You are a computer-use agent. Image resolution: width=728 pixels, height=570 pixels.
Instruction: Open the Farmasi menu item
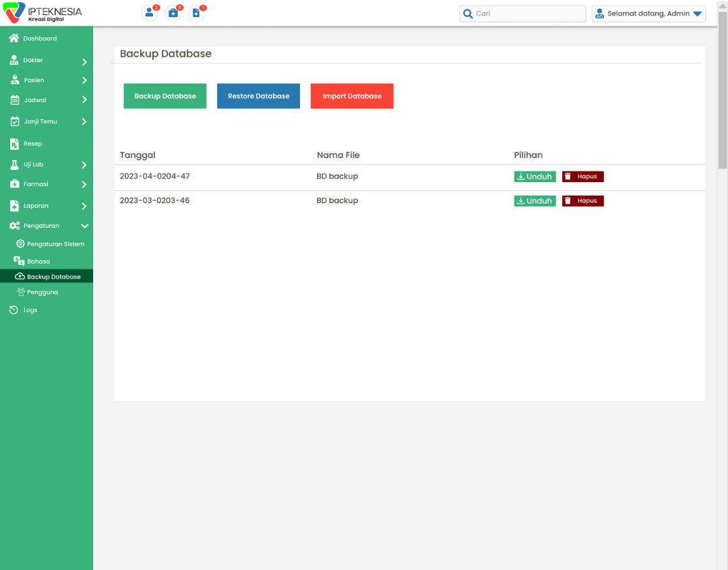pyautogui.click(x=36, y=184)
